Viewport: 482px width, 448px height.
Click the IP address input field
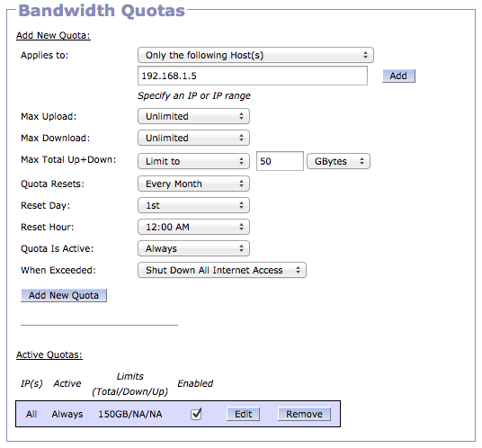point(253,76)
